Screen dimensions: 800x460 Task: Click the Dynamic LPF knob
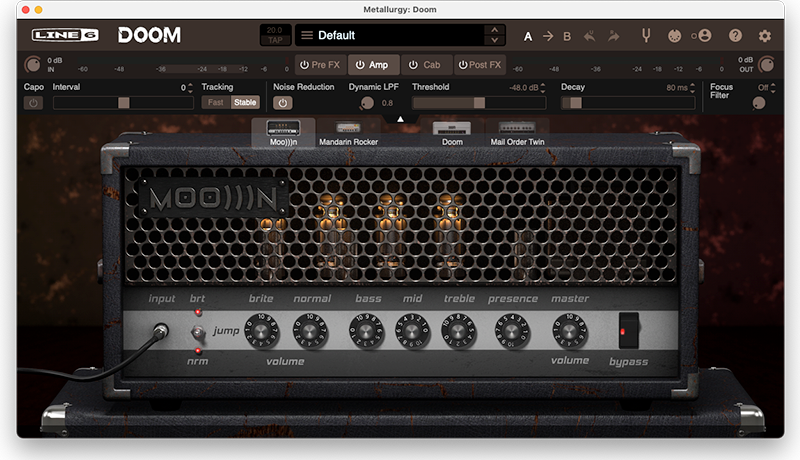(367, 103)
